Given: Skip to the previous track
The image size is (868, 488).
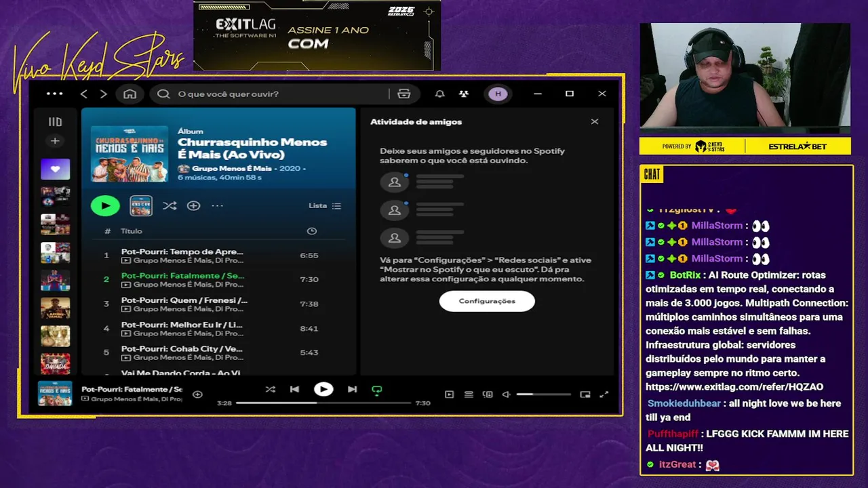Looking at the screenshot, I should click(x=294, y=389).
